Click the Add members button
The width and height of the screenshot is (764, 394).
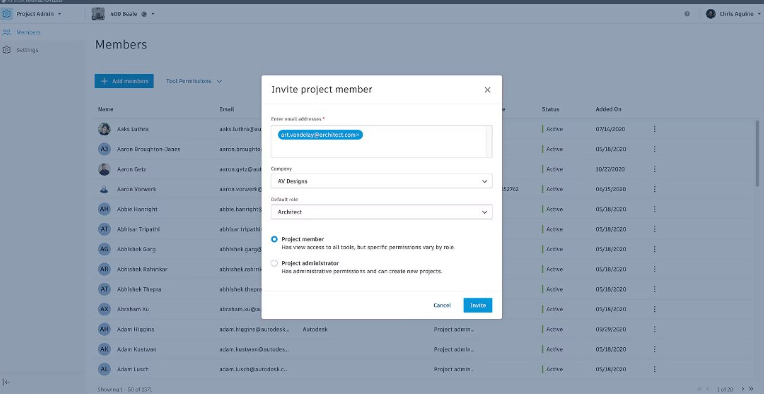pyautogui.click(x=124, y=81)
